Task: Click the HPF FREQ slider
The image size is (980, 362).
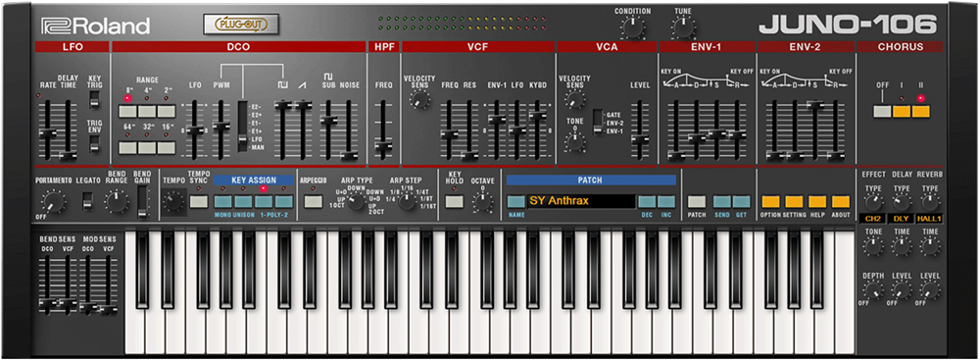Action: (x=382, y=147)
